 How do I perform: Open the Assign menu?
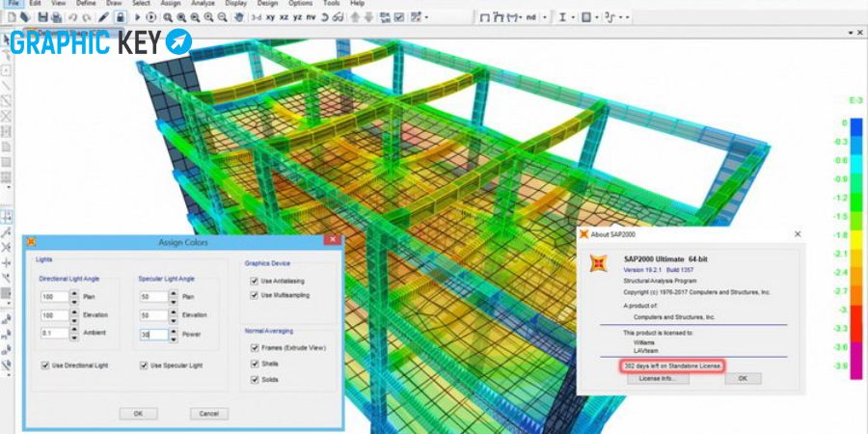[x=171, y=3]
